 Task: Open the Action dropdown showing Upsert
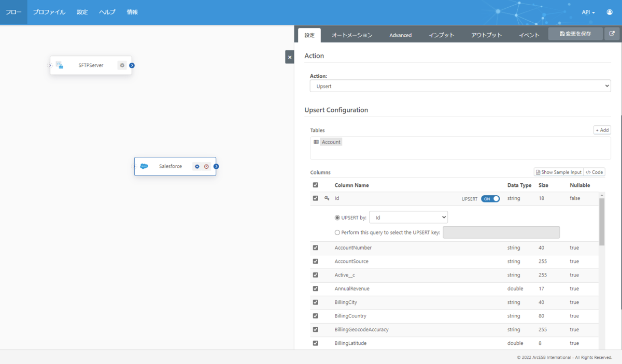460,86
